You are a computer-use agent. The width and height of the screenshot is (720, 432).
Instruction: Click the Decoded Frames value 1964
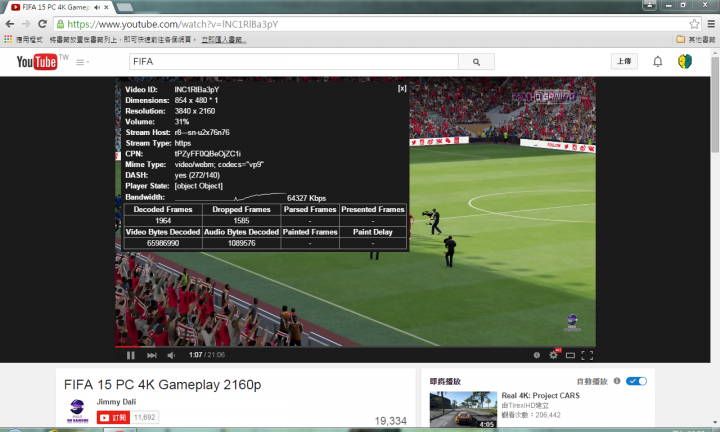point(163,220)
